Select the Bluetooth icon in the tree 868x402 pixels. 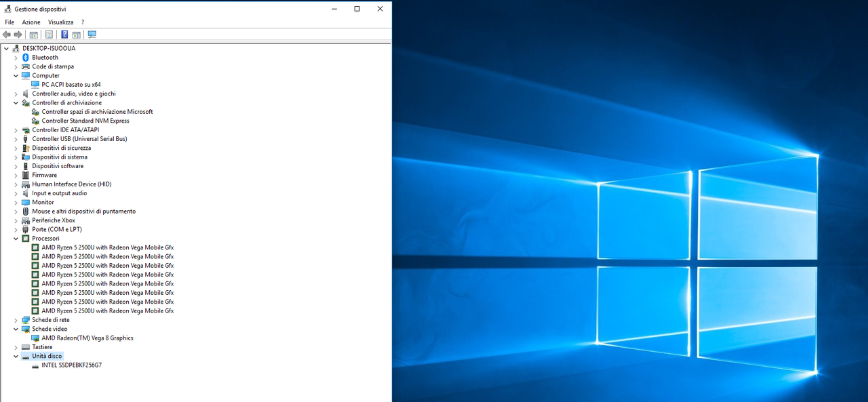point(26,58)
